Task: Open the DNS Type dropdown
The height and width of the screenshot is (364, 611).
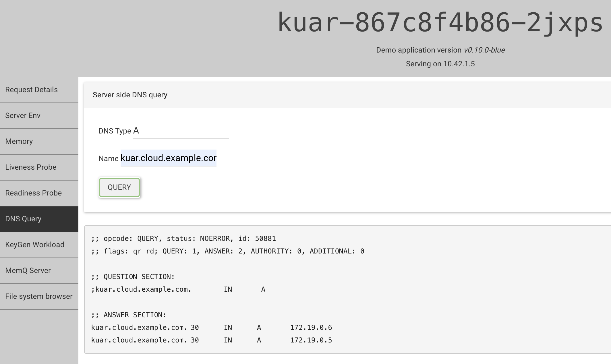Action: click(181, 131)
